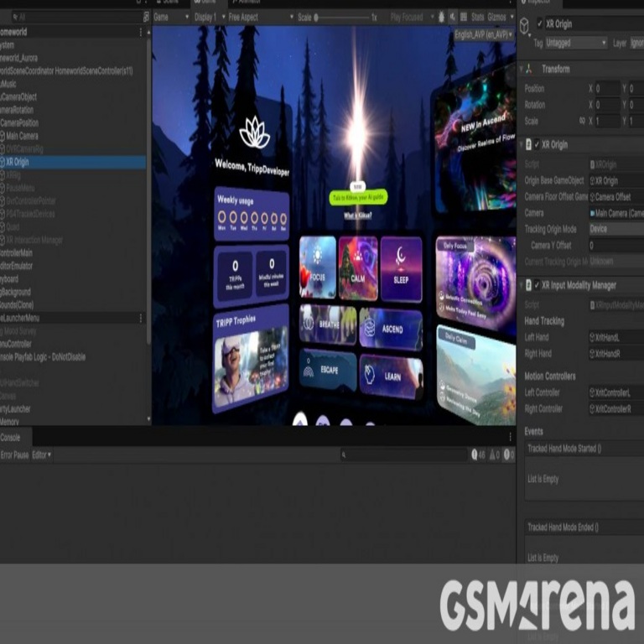
Task: Click the bug icon in Game toolbar
Action: (x=442, y=17)
